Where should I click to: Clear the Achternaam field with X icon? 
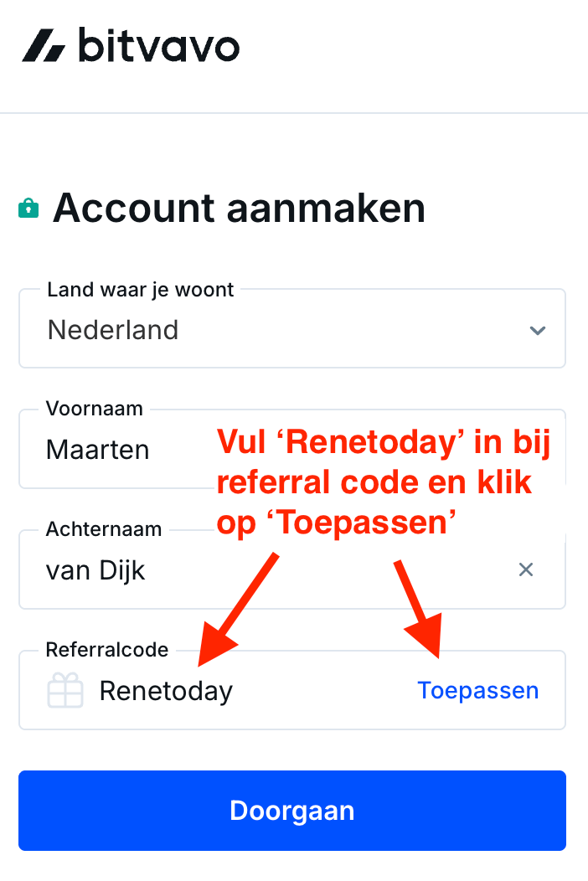(526, 570)
